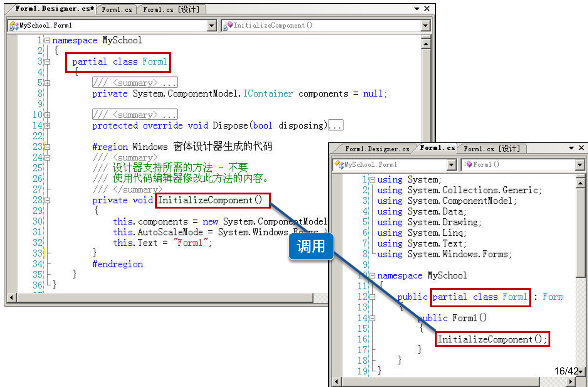The width and height of the screenshot is (588, 387).
Task: Collapse InitializeComponent method on line 28
Action: 47,200
